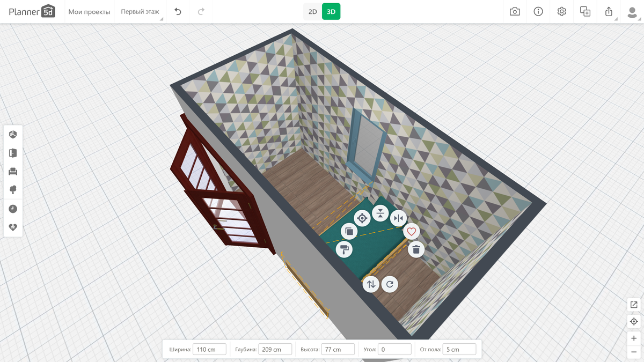Click the Глубина input field
Viewport: 644px width, 362px height.
[x=275, y=349]
